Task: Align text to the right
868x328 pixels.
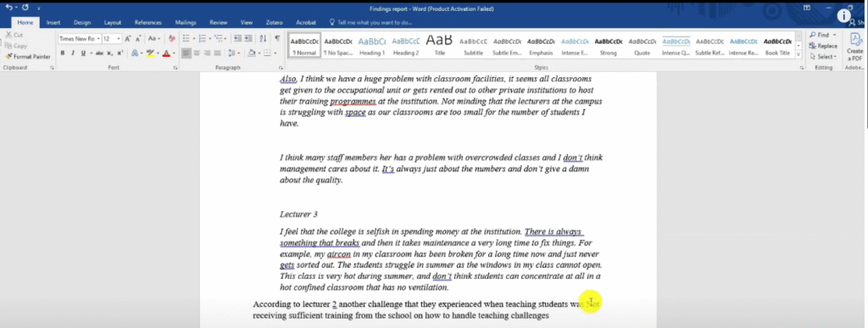Action: [207, 53]
